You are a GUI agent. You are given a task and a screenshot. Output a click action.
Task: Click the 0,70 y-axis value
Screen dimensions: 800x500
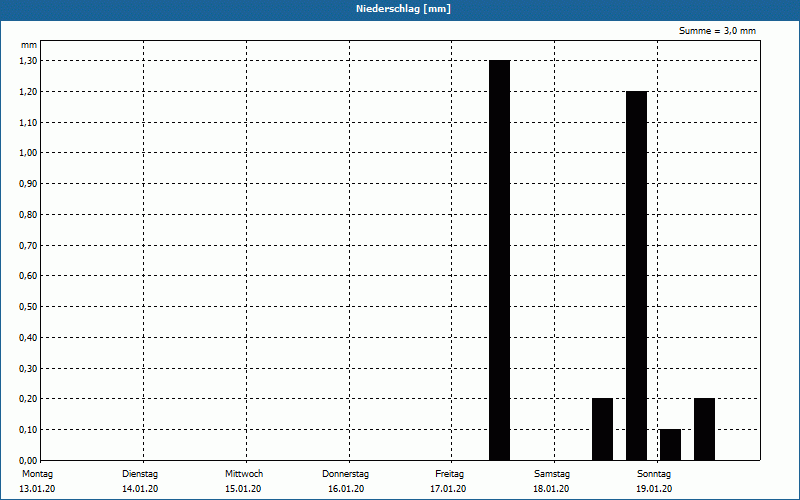click(28, 245)
